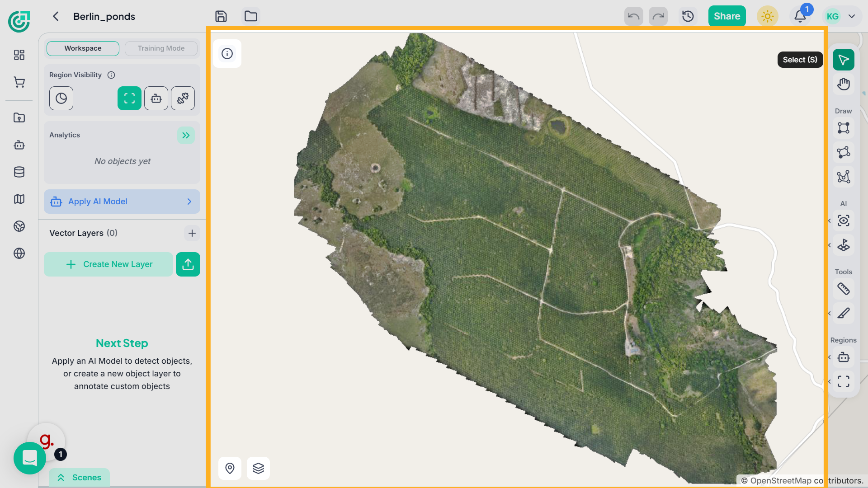Screen dimensions: 868x488
Task: Select the third Draw tool with nodes
Action: pyautogui.click(x=844, y=177)
